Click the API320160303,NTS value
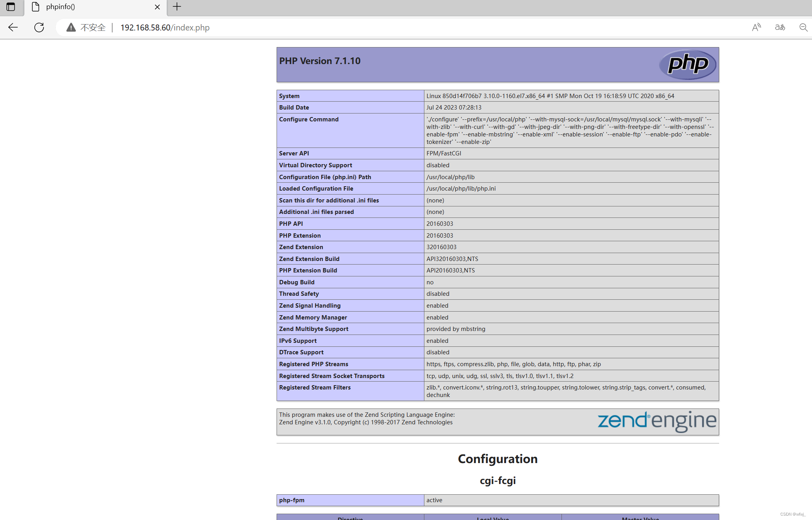This screenshot has width=812, height=520. coord(452,259)
